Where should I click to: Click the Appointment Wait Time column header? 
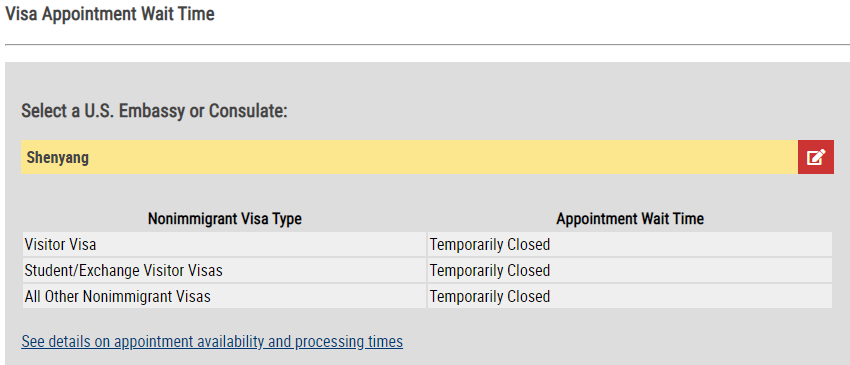click(630, 219)
